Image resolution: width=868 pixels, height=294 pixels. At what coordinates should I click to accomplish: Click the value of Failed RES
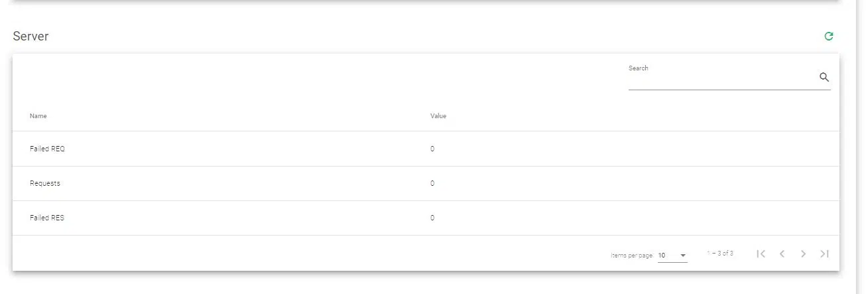coord(432,218)
